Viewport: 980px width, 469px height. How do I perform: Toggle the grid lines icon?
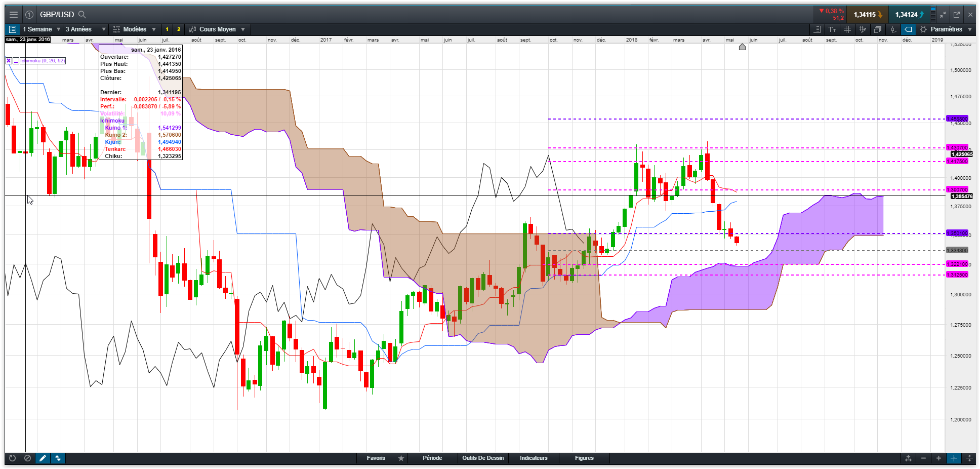point(847,29)
